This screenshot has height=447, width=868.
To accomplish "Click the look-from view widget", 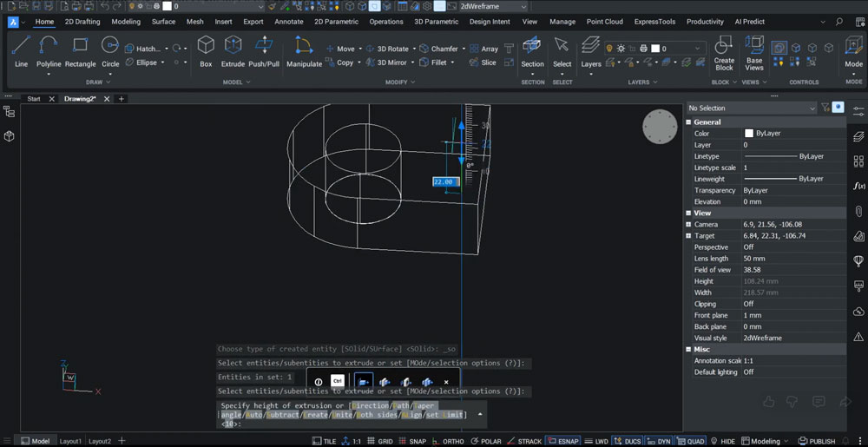I will click(660, 127).
